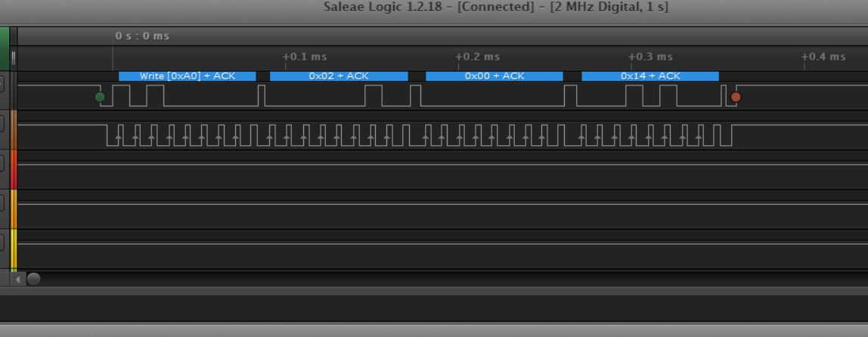
Task: Click the '0x00 + ACK' protocol bubble
Action: click(494, 76)
